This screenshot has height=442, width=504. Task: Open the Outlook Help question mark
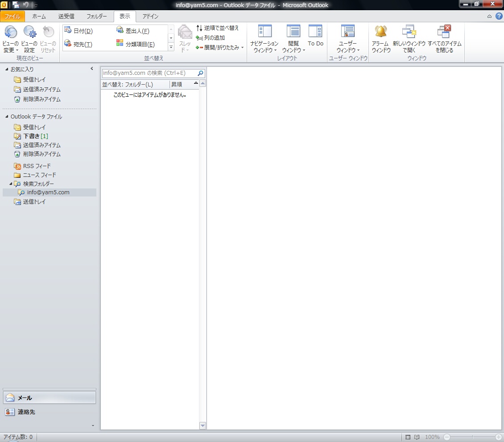499,16
